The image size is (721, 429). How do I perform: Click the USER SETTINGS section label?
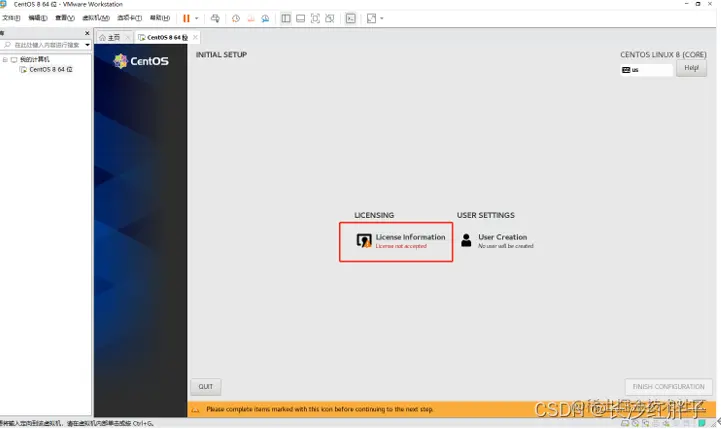pyautogui.click(x=486, y=215)
